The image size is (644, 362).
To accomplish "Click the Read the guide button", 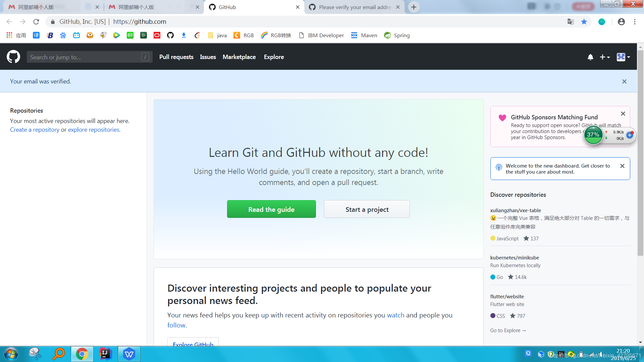I will (271, 209).
